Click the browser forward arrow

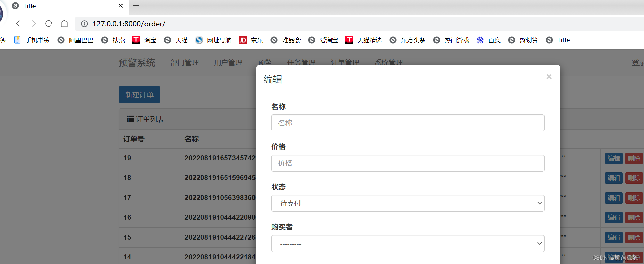(34, 24)
